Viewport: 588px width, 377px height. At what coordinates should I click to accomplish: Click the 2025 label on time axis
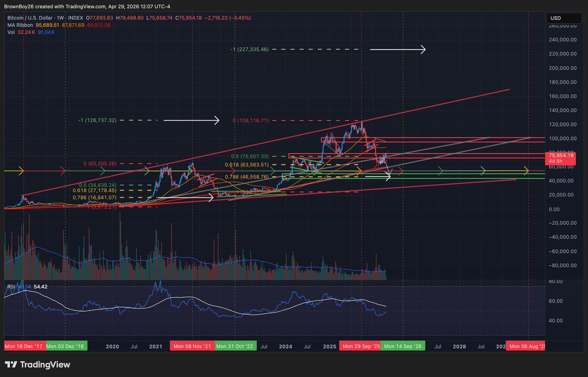coord(330,346)
